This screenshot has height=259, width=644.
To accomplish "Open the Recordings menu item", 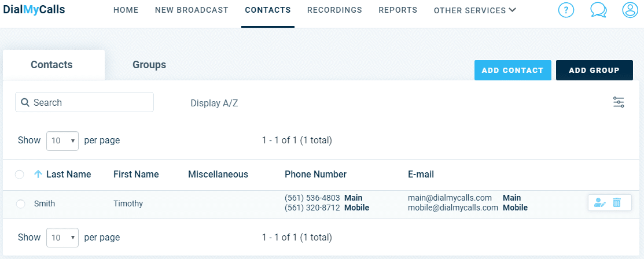I will click(335, 10).
